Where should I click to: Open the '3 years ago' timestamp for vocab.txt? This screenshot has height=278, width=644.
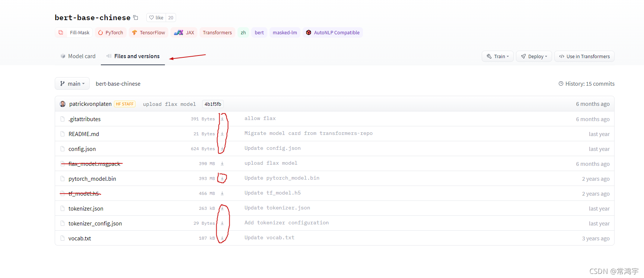click(x=596, y=238)
